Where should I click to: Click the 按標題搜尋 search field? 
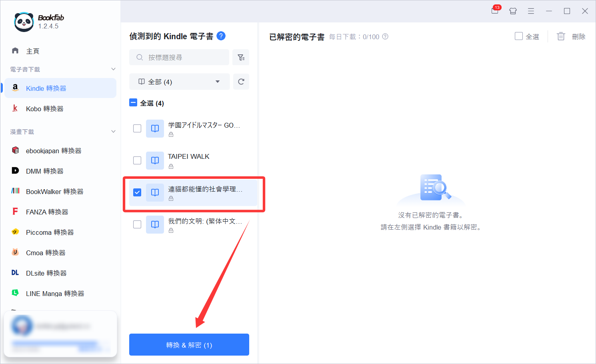click(179, 57)
